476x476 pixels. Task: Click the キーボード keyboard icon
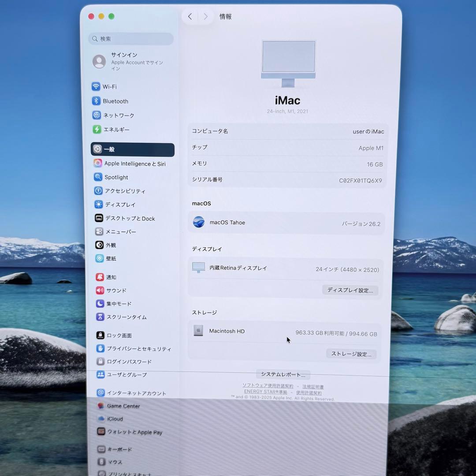pyautogui.click(x=101, y=449)
